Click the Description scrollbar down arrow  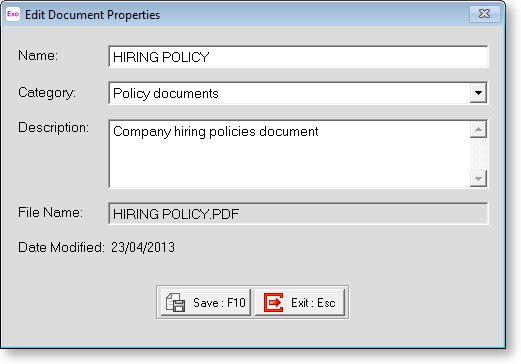478,179
